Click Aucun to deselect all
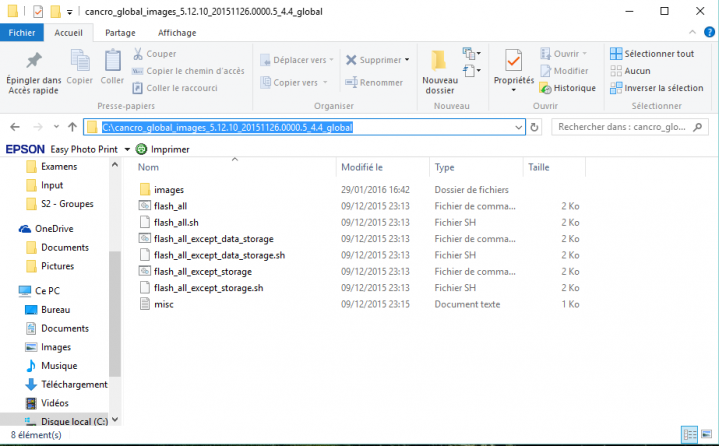This screenshot has width=719, height=446. [x=630, y=71]
